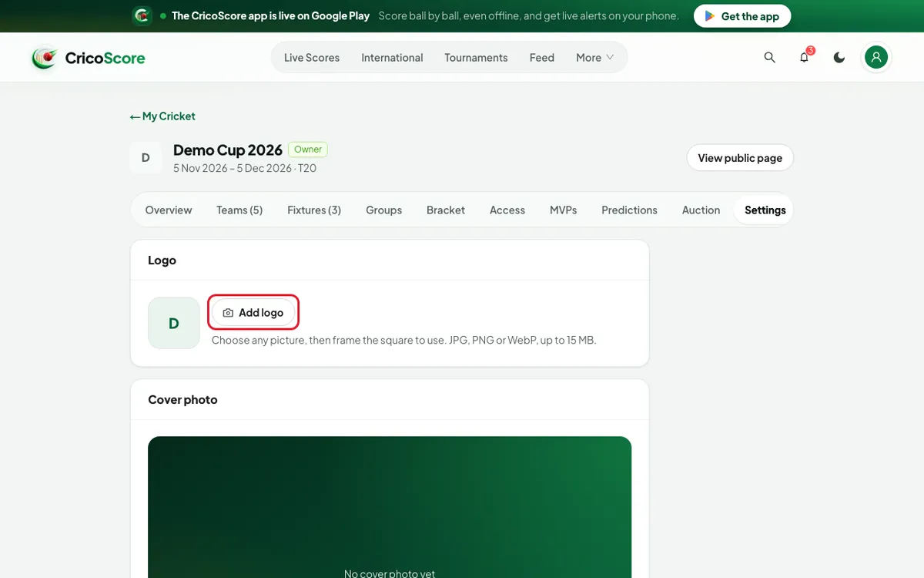Click the green cover photo placeholder
The height and width of the screenshot is (578, 924).
coord(390,507)
